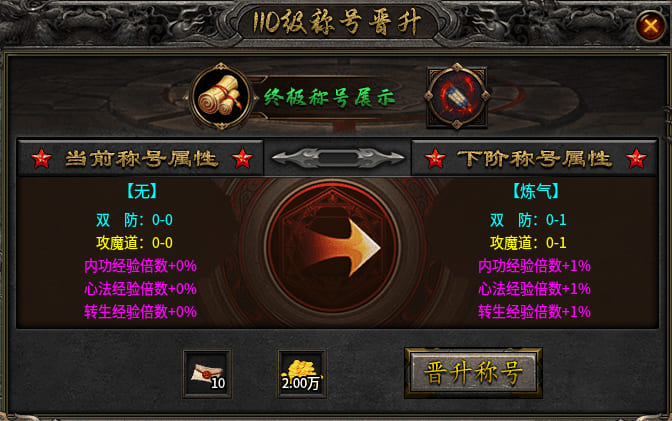Click the red-ringed blue scroll emblem icon
This screenshot has height=421, width=672.
tap(457, 96)
